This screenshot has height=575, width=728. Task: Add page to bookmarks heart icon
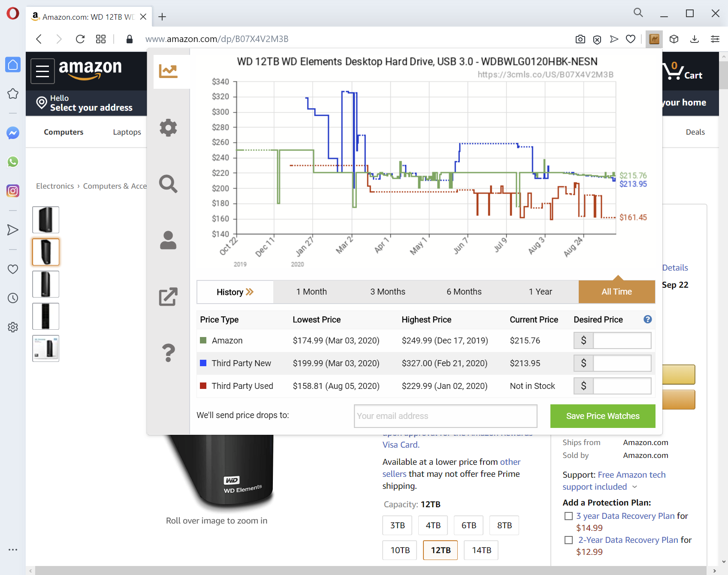[631, 39]
